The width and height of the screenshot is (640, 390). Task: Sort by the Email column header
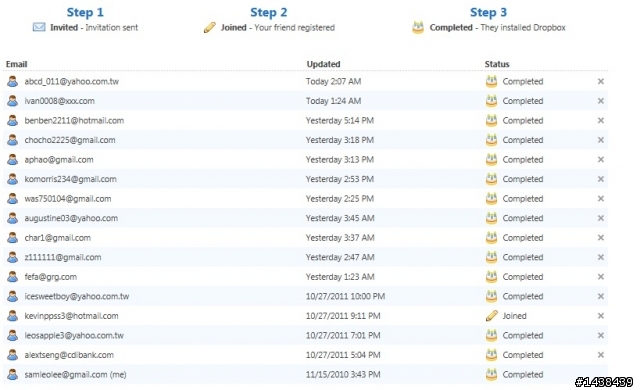pos(16,64)
